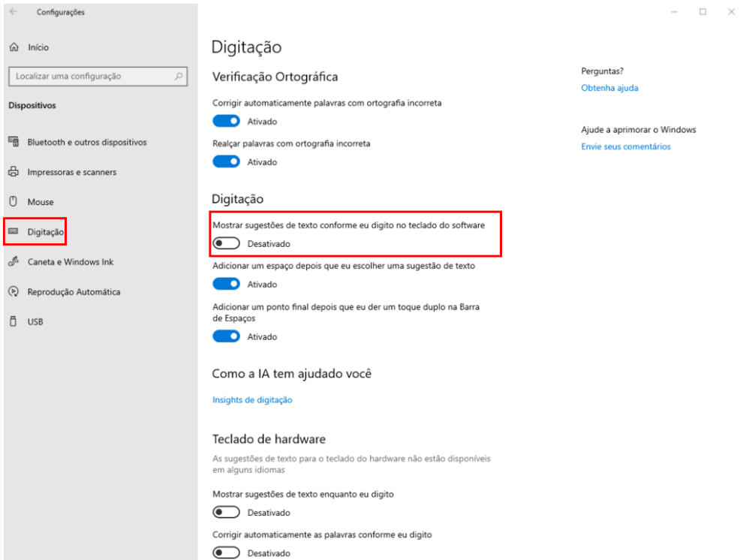Click the Início home icon
Screen dimensions: 740x560
pyautogui.click(x=14, y=47)
